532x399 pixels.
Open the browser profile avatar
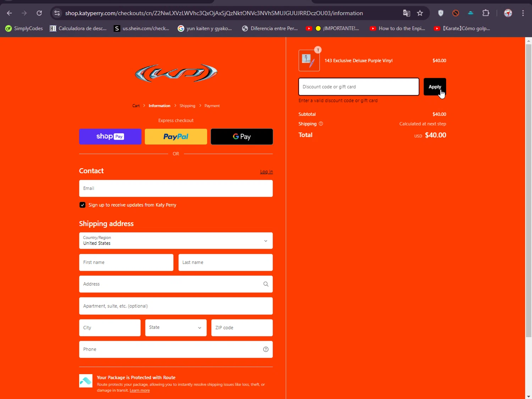click(508, 13)
